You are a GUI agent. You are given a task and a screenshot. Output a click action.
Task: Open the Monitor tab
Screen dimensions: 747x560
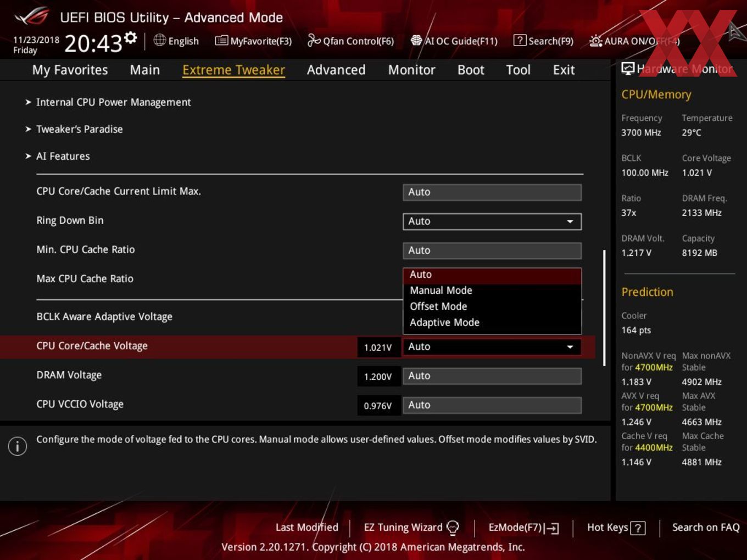[411, 70]
